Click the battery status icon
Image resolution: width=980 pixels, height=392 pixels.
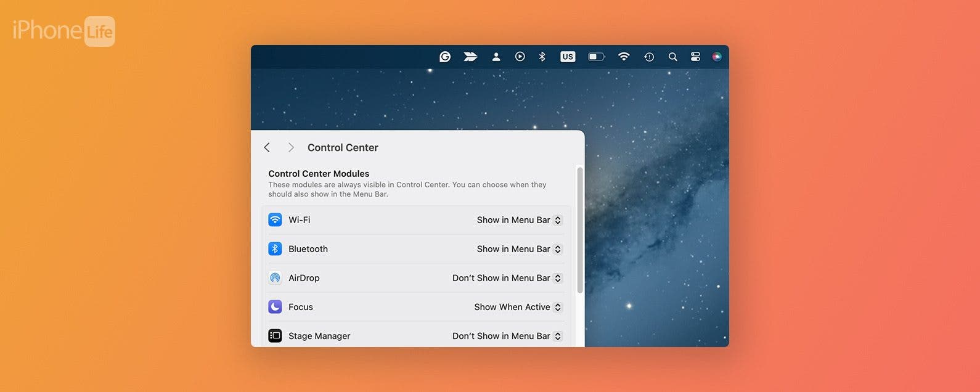tap(596, 57)
